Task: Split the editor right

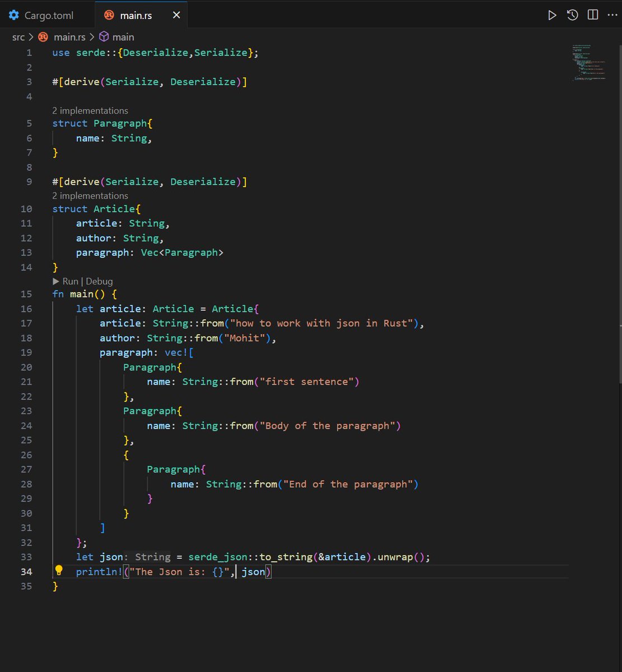Action: click(x=592, y=15)
